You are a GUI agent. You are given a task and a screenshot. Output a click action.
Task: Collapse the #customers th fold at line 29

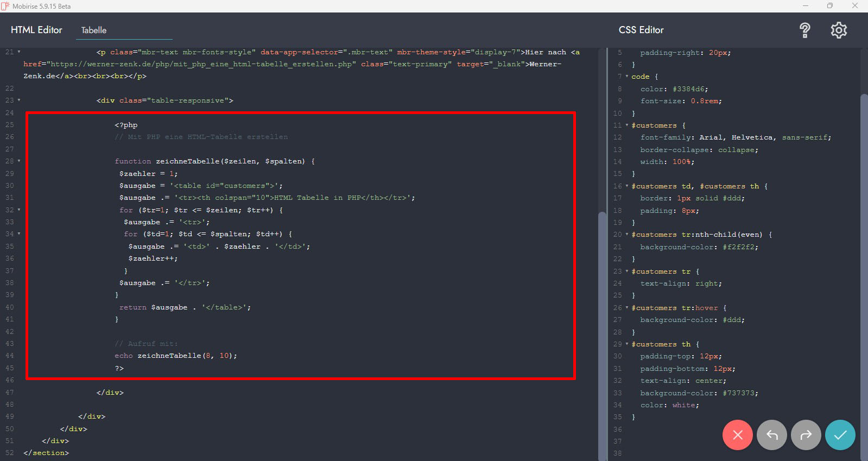pos(627,344)
